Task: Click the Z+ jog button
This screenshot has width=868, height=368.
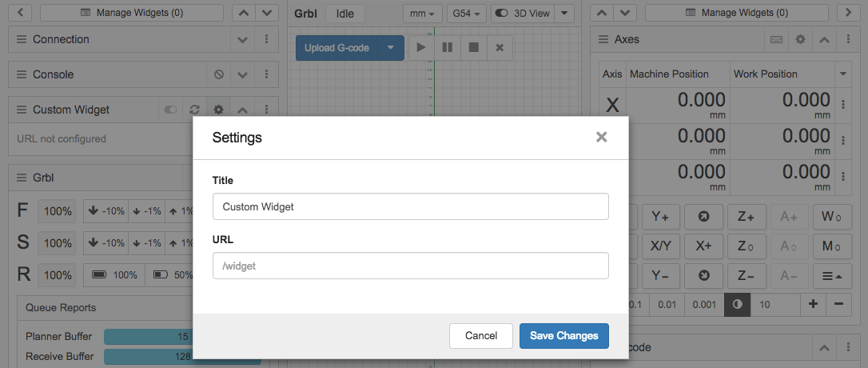Action: [747, 217]
